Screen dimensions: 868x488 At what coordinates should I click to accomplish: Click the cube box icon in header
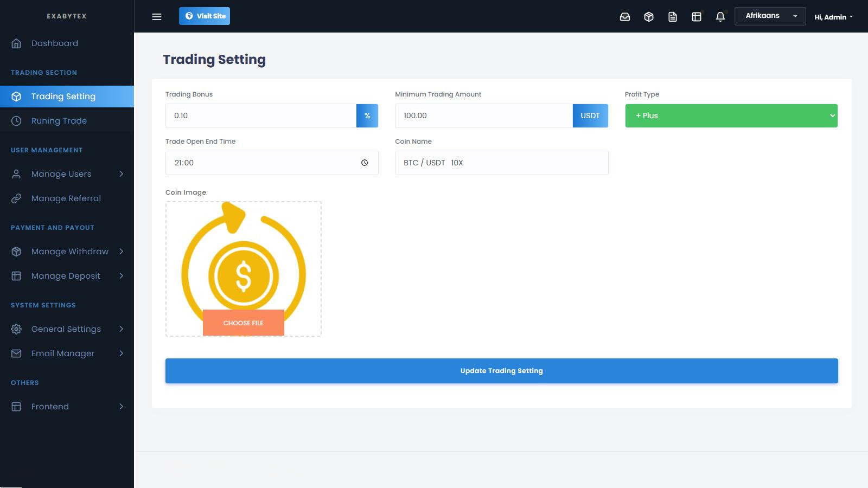(x=649, y=17)
